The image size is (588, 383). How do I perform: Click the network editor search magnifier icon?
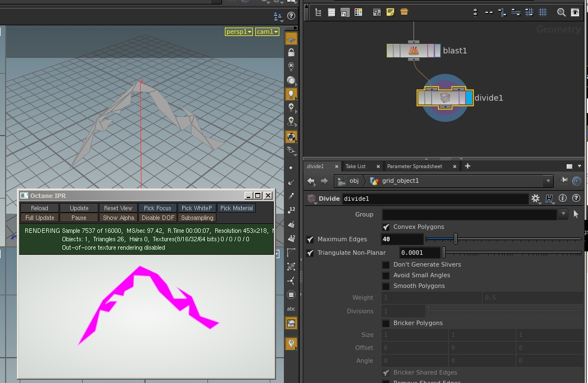pos(561,12)
